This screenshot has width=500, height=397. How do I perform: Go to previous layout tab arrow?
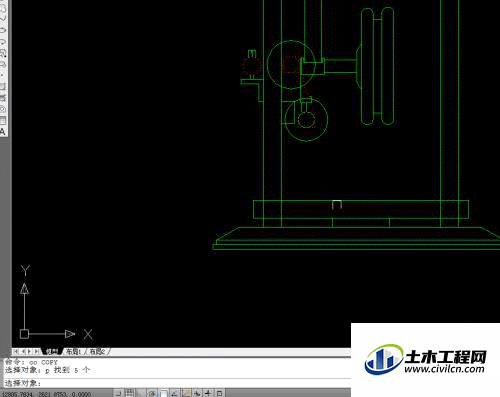click(23, 351)
